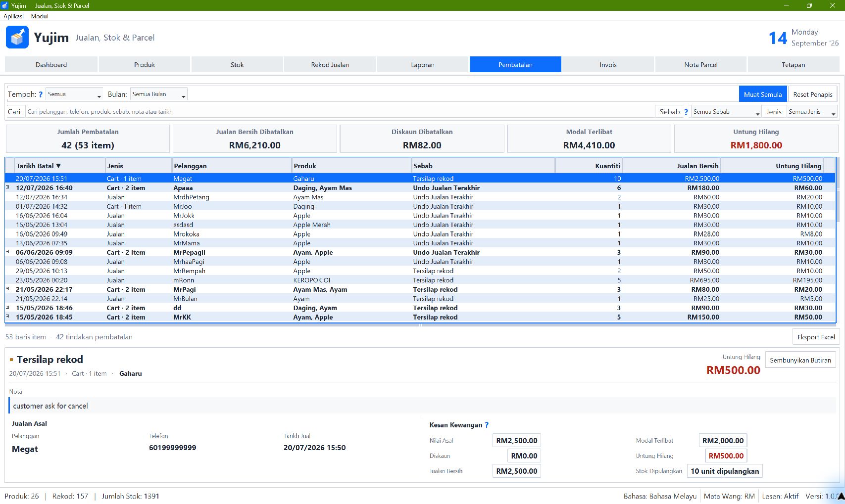Minimize the Yujim window
This screenshot has height=504, width=845.
point(787,5)
